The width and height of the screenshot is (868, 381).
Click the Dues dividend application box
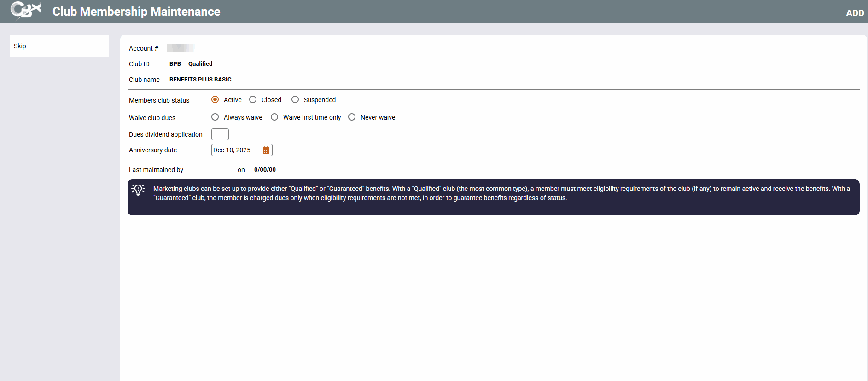coord(220,134)
